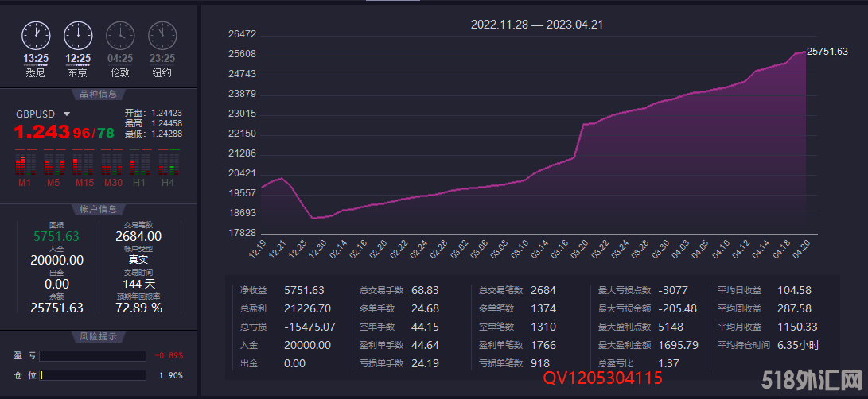Select the H4 timeframe signal bars
Screen dimensions: 868x399
tap(168, 165)
